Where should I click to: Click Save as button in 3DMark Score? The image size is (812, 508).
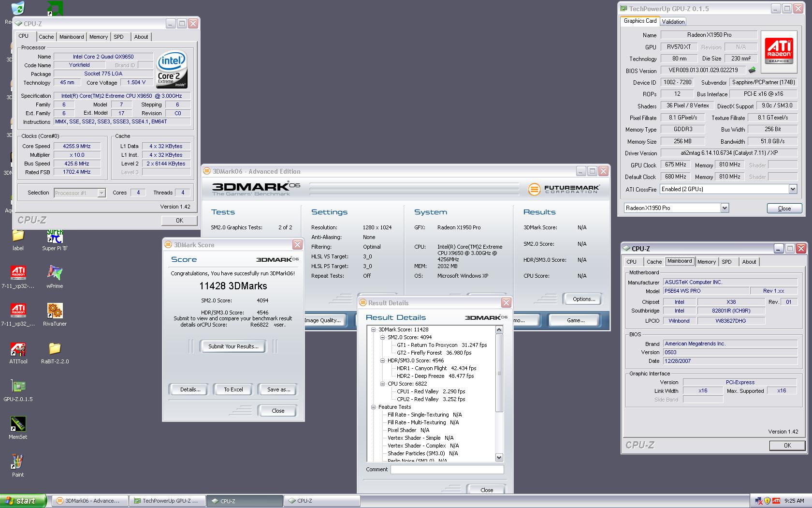tap(278, 389)
